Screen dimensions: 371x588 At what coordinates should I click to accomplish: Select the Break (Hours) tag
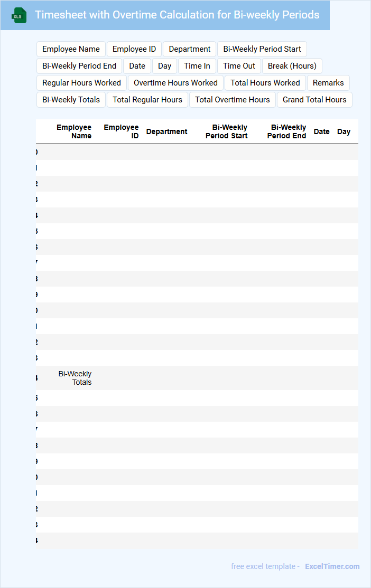coord(292,66)
